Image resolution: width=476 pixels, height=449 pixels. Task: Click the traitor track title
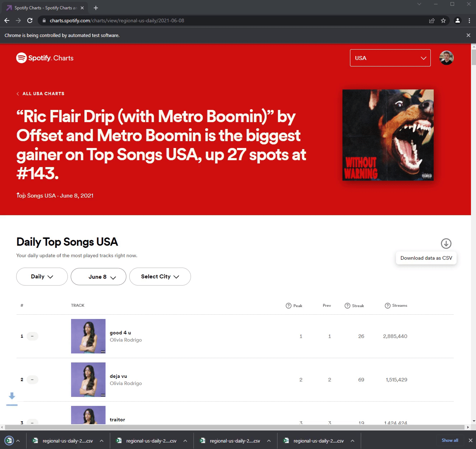point(117,420)
